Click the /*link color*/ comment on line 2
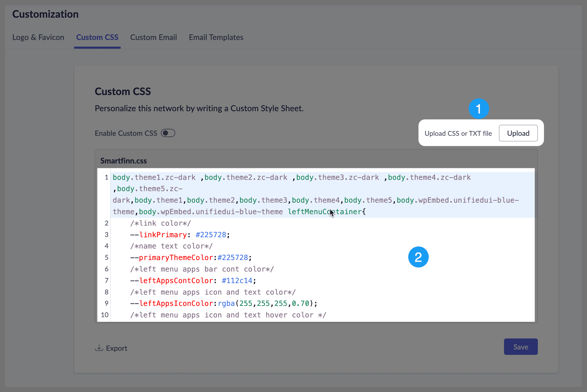 161,223
